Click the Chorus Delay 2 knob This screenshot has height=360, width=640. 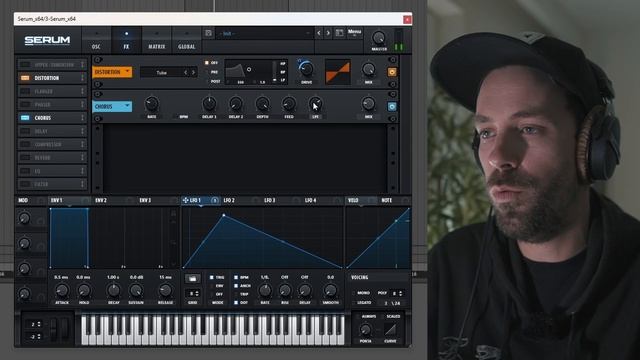pos(236,104)
